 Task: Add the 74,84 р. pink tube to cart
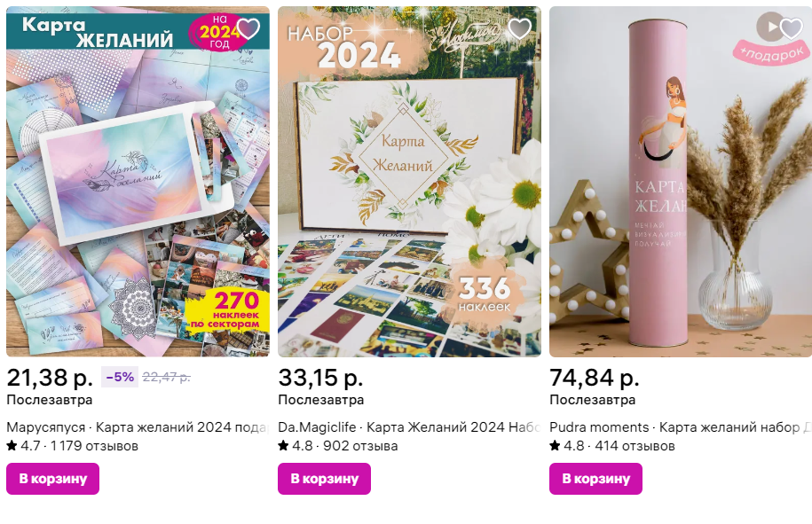pyautogui.click(x=595, y=479)
